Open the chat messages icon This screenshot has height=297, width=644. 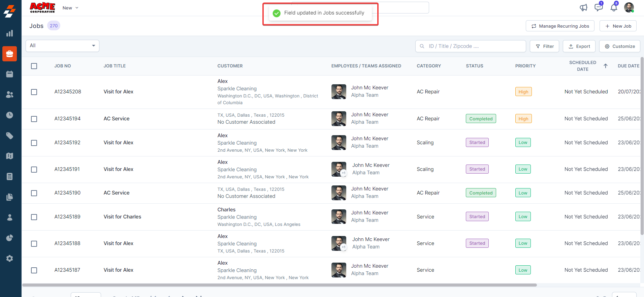[x=598, y=7]
